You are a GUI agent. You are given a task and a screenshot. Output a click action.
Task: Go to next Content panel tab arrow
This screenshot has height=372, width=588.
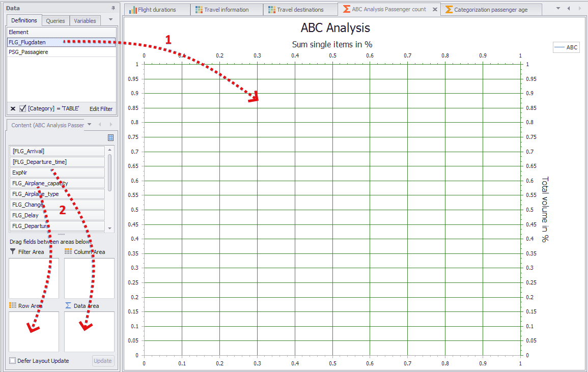[110, 125]
